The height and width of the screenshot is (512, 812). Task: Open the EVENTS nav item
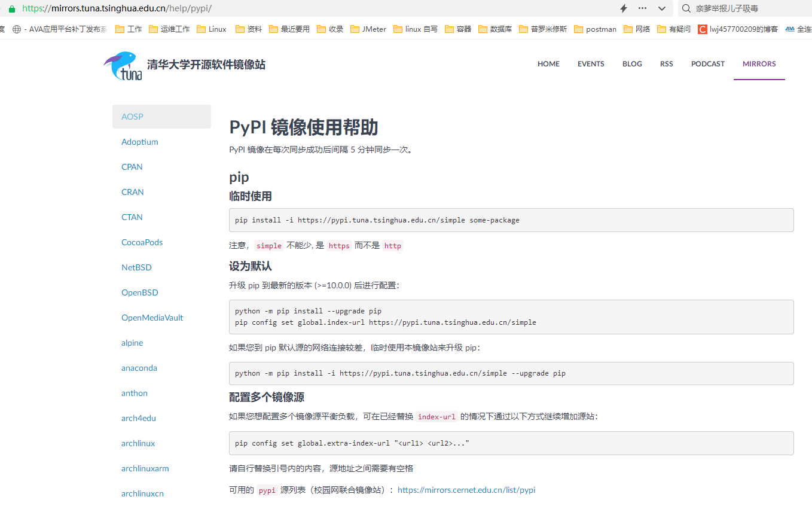click(x=591, y=64)
